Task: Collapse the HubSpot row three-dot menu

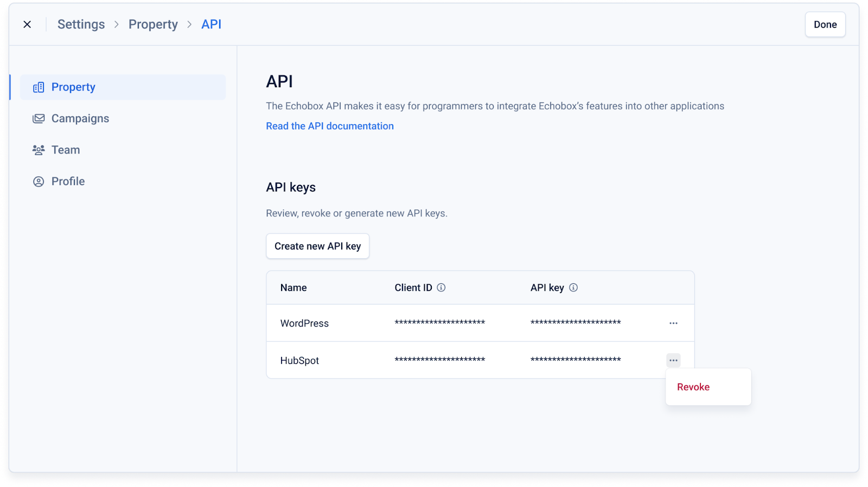Action: pos(673,361)
